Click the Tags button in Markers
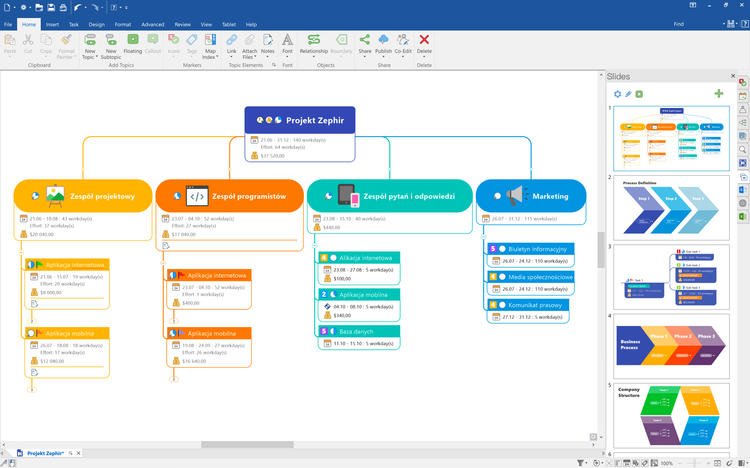The image size is (750, 468). point(192,44)
